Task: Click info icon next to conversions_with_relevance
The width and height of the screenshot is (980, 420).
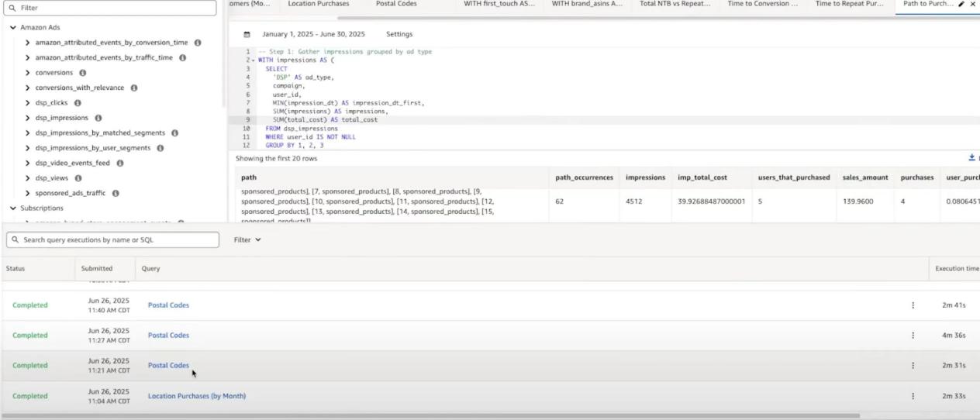Action: (134, 88)
